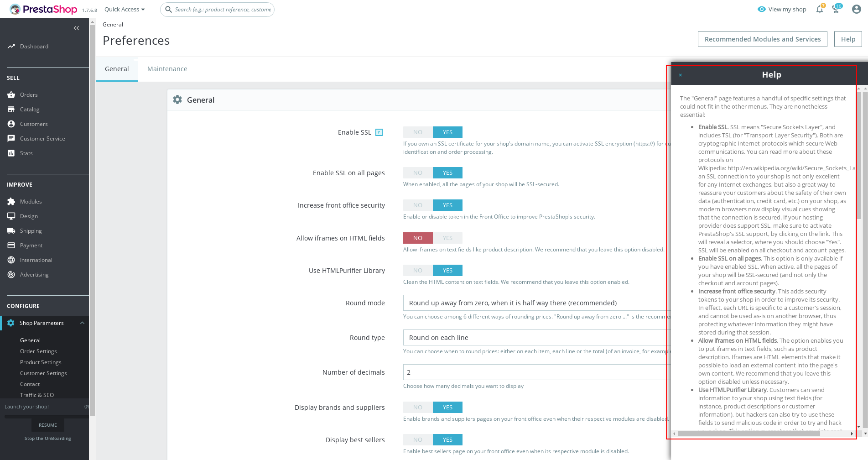Switch to the Maintenance tab
868x460 pixels.
[x=167, y=69]
